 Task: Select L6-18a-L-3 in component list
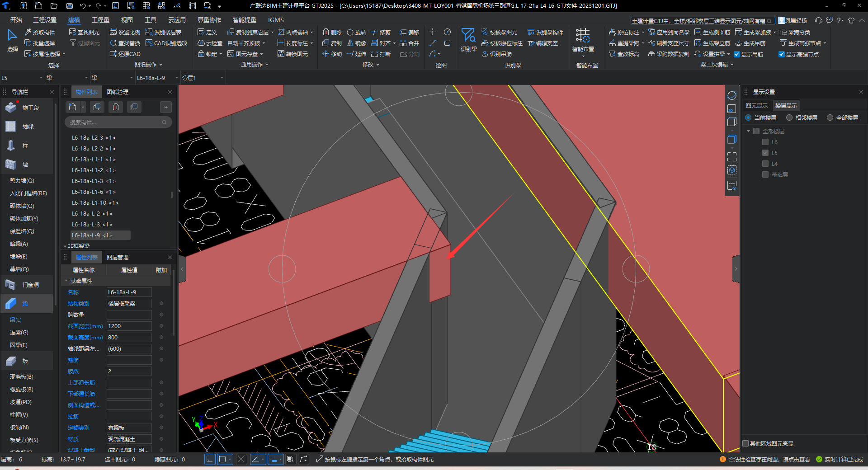(x=92, y=224)
